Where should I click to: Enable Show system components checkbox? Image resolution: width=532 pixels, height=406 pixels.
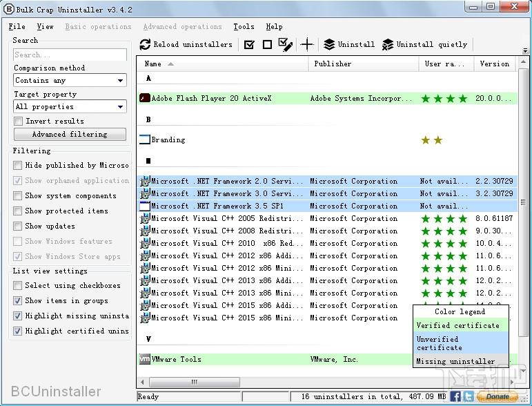(17, 196)
